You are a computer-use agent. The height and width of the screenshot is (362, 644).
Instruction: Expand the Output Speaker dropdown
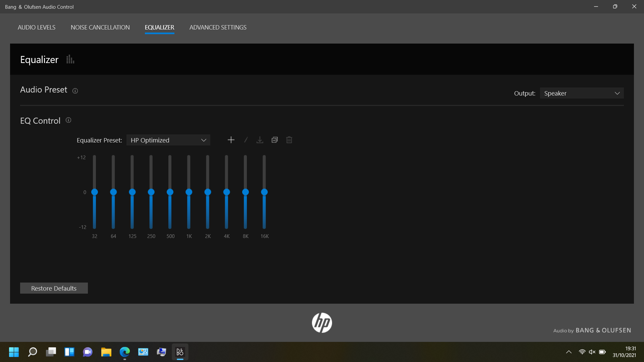point(582,93)
